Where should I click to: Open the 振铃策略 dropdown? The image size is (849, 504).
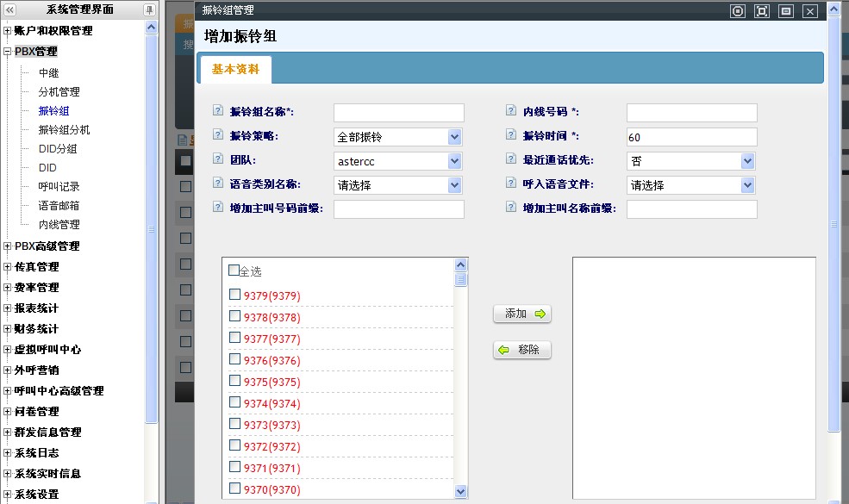tap(454, 137)
